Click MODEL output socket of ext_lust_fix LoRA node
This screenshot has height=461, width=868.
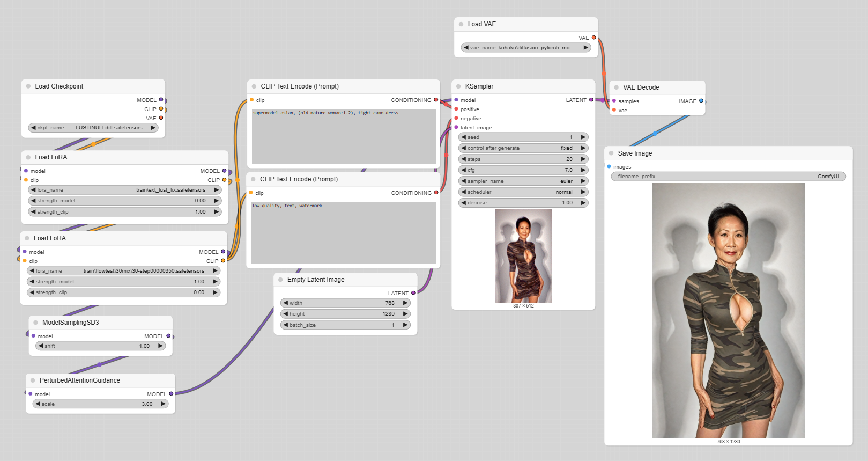[x=224, y=171]
